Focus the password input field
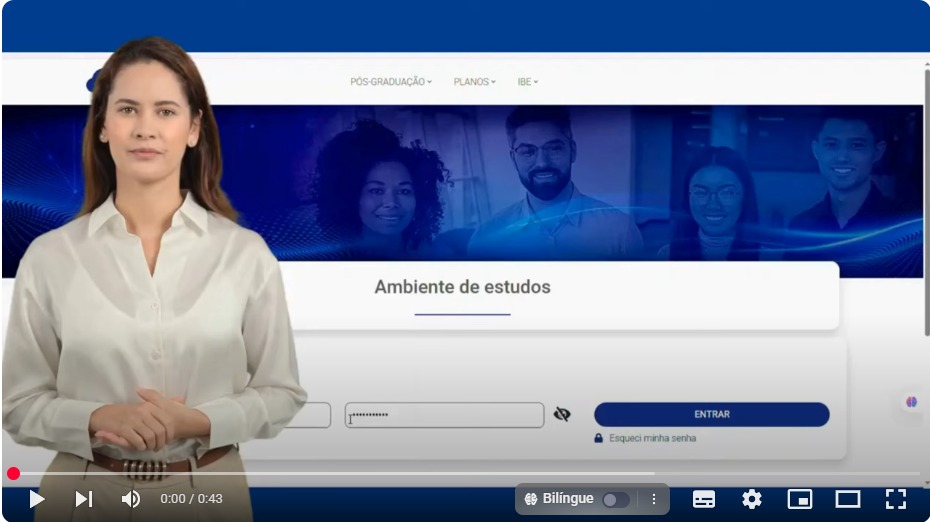This screenshot has width=930, height=522. [445, 415]
